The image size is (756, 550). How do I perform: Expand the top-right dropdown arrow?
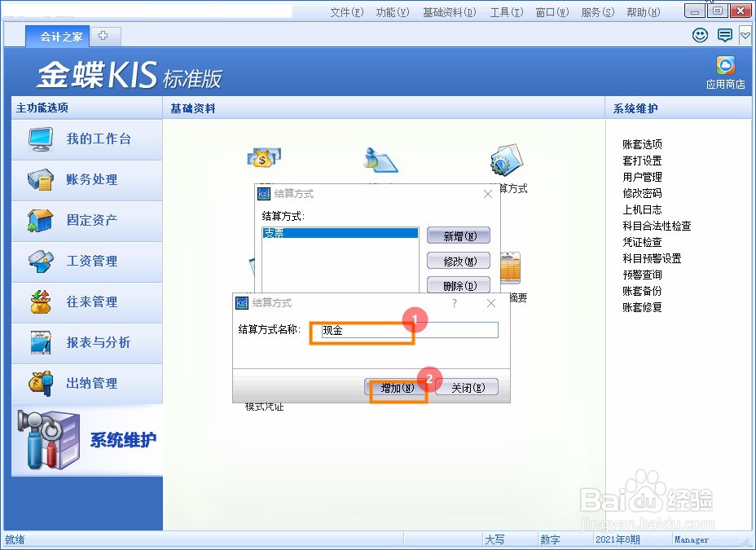pyautogui.click(x=745, y=35)
